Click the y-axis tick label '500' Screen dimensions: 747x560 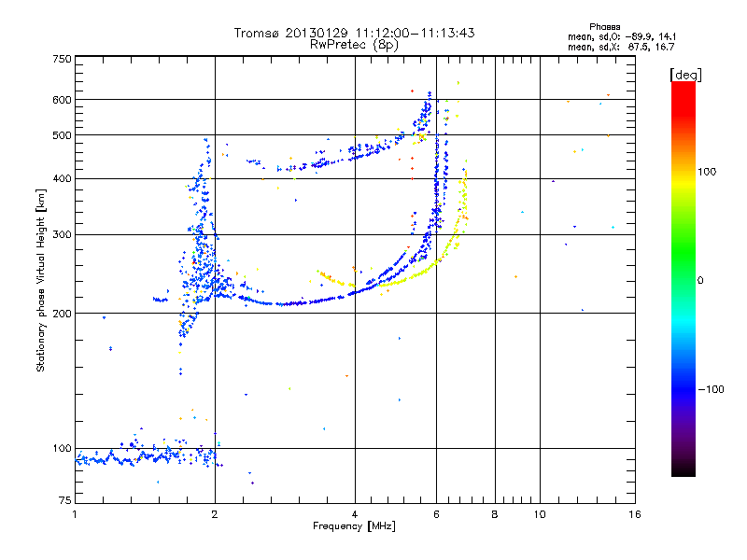point(62,135)
